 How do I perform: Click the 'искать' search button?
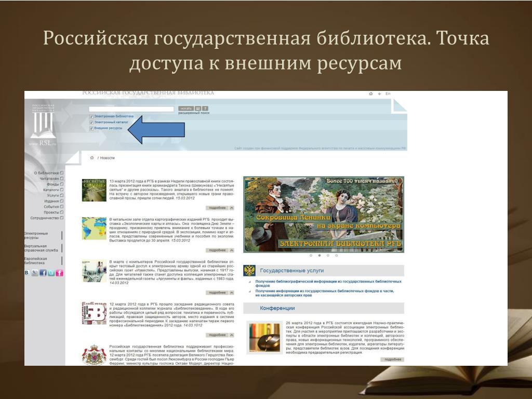coord(186,109)
